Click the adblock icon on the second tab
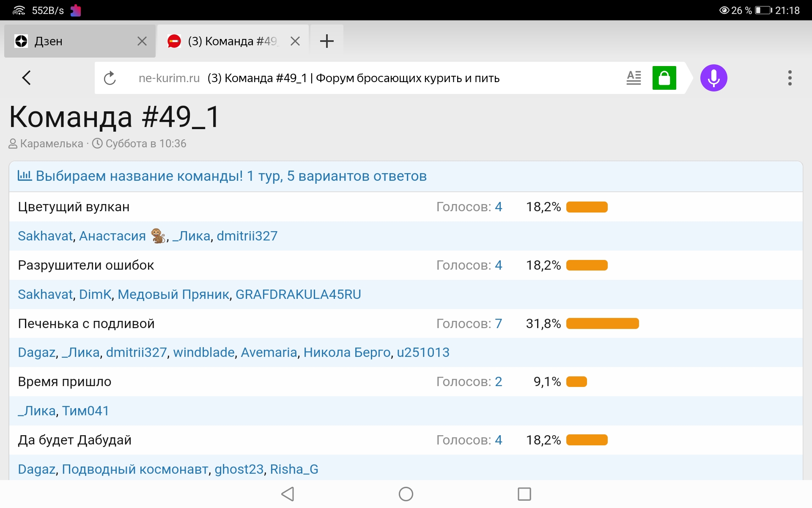812x508 pixels. click(x=175, y=41)
